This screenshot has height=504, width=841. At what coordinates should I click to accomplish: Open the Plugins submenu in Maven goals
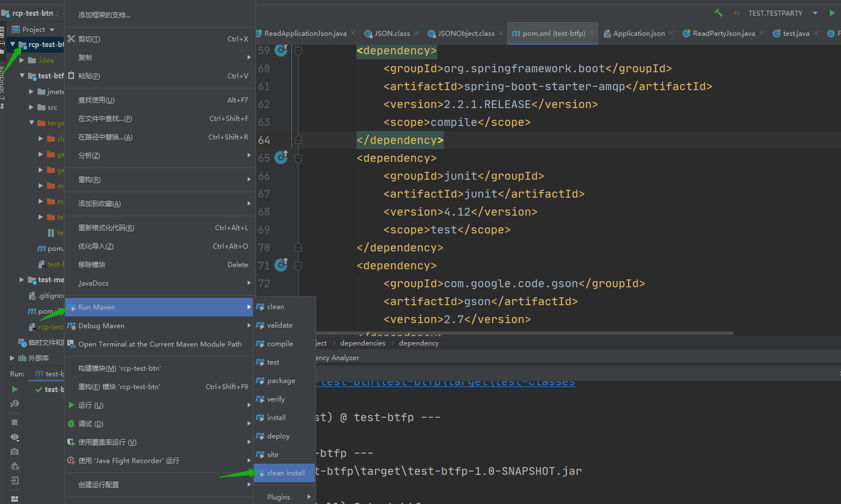[x=285, y=497]
